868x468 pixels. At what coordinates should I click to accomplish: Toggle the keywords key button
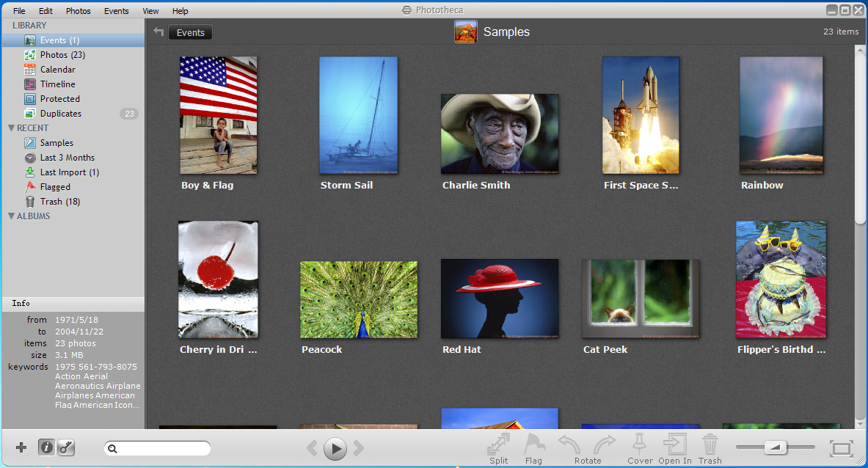(x=66, y=447)
